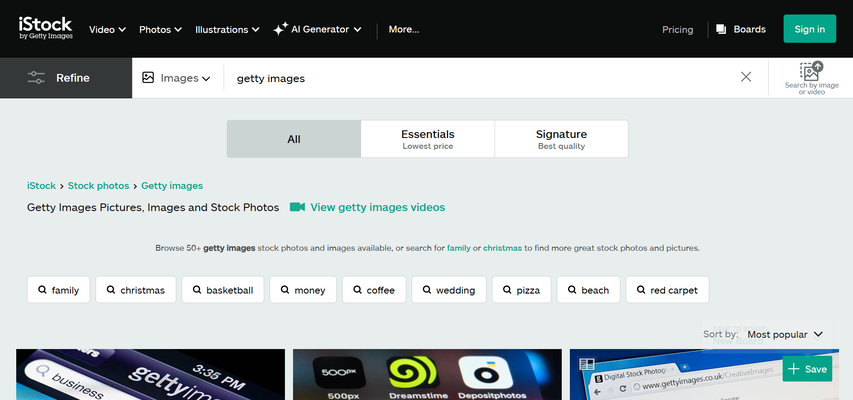Search the red carpet suggestion chip
This screenshot has height=400, width=853.
pos(667,290)
